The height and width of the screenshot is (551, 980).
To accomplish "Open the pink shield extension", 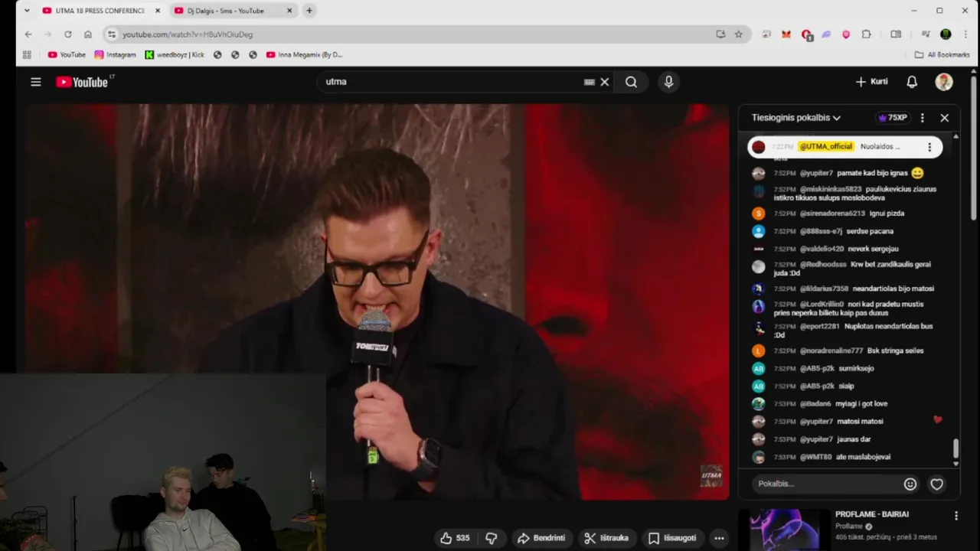I will [846, 34].
